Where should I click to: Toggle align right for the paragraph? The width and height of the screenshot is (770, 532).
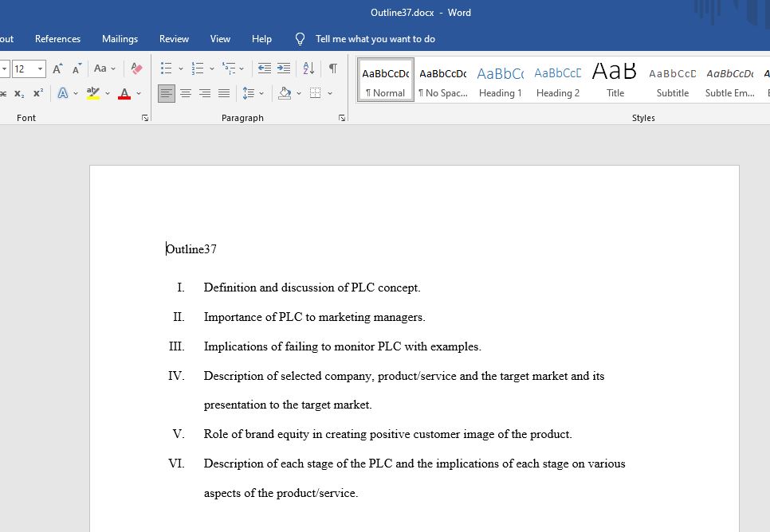pos(205,93)
